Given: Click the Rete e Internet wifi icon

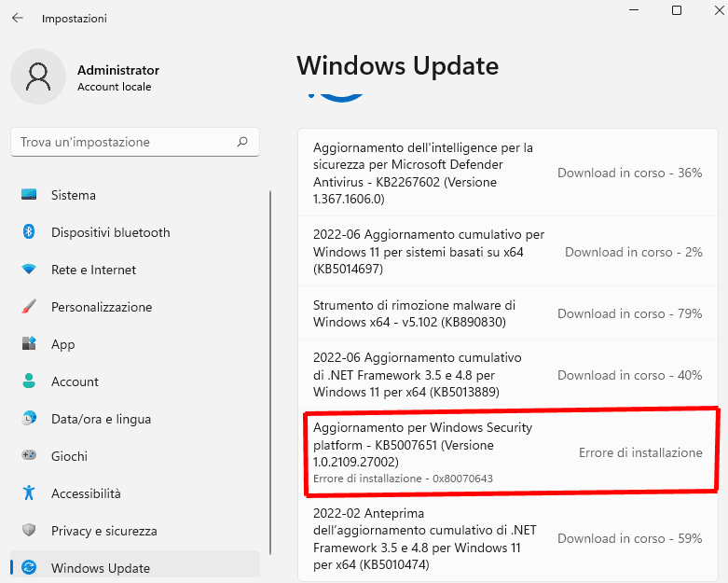Looking at the screenshot, I should pos(29,270).
